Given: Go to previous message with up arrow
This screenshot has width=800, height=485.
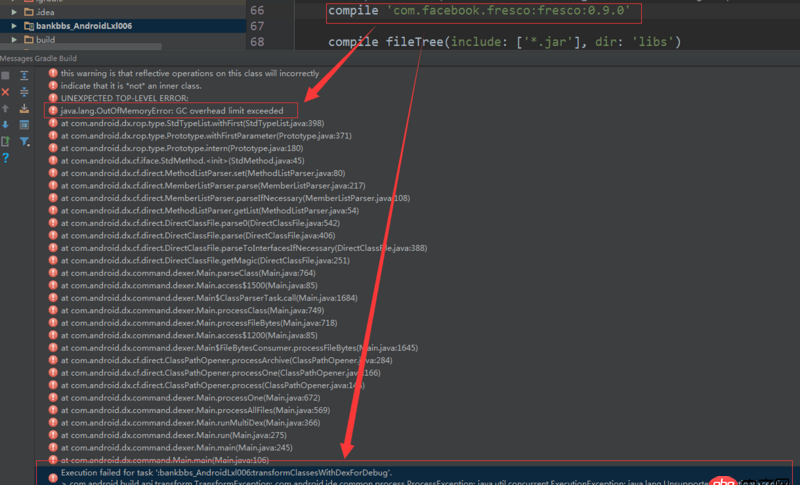Looking at the screenshot, I should [5, 109].
